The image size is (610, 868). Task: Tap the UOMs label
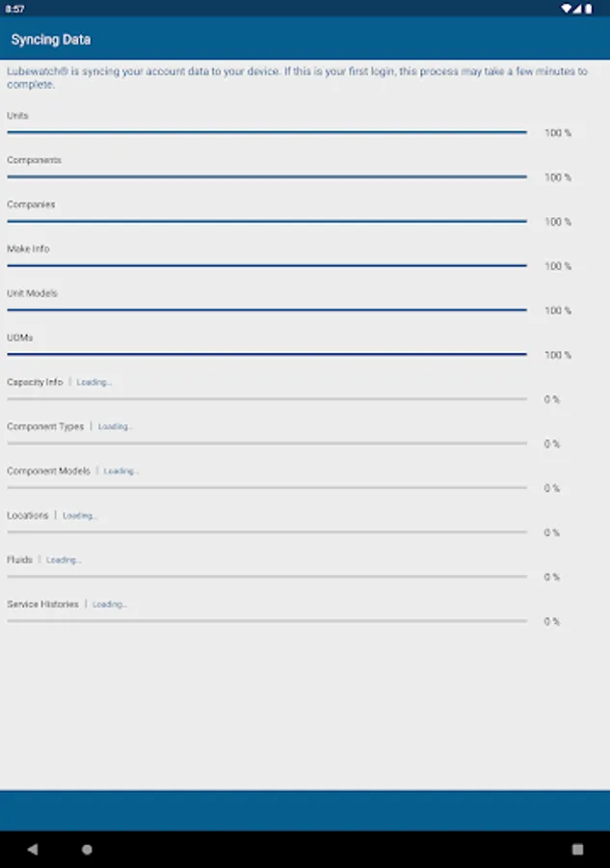[x=20, y=338]
